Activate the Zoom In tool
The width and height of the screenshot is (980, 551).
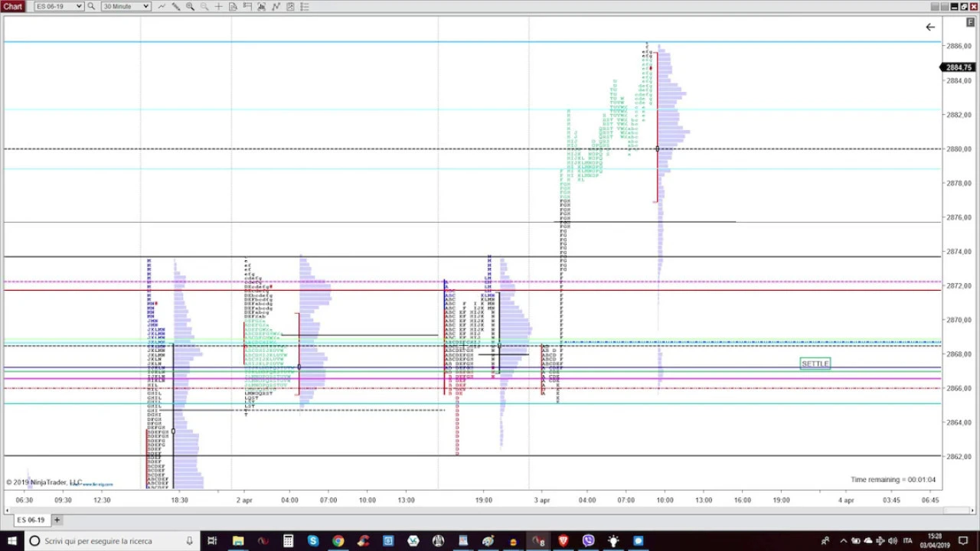[x=190, y=6]
